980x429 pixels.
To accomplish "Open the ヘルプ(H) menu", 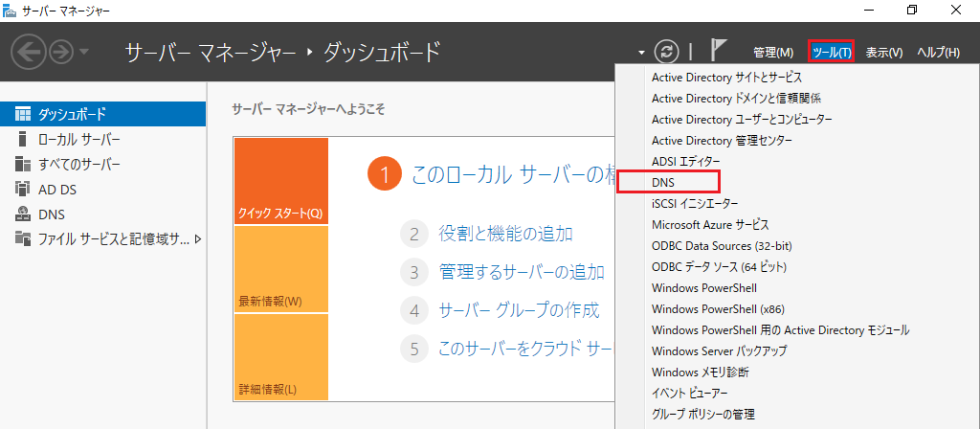I will [x=938, y=53].
